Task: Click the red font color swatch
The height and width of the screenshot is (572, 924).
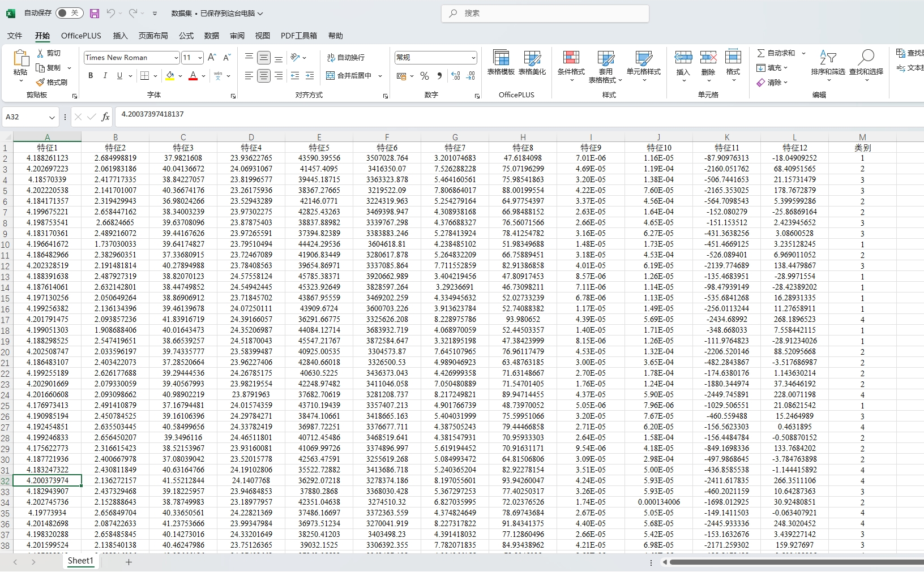Action: coord(193,75)
